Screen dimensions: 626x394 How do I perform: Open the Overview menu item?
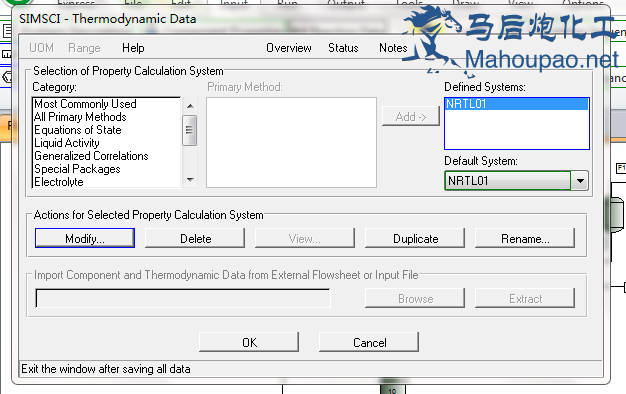[289, 48]
